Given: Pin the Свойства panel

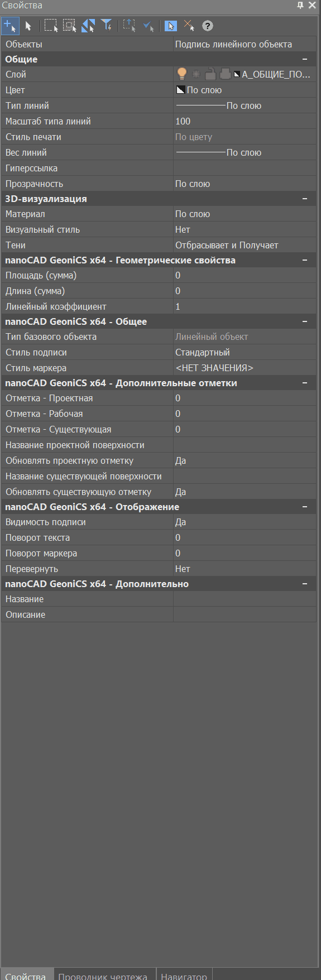Looking at the screenshot, I should (x=300, y=5).
